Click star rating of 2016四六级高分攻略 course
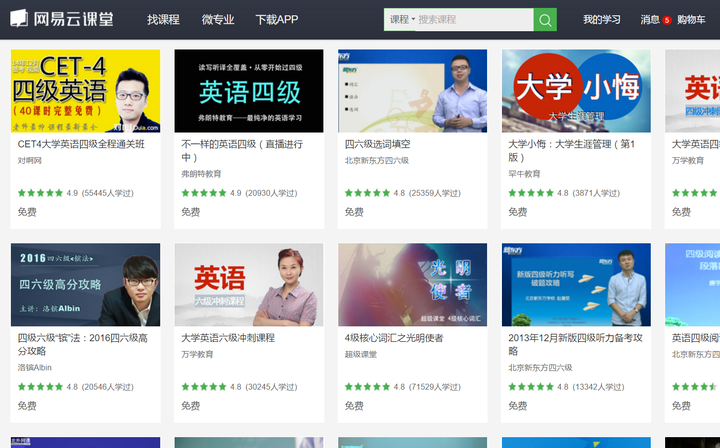This screenshot has height=448, width=720. [40, 386]
